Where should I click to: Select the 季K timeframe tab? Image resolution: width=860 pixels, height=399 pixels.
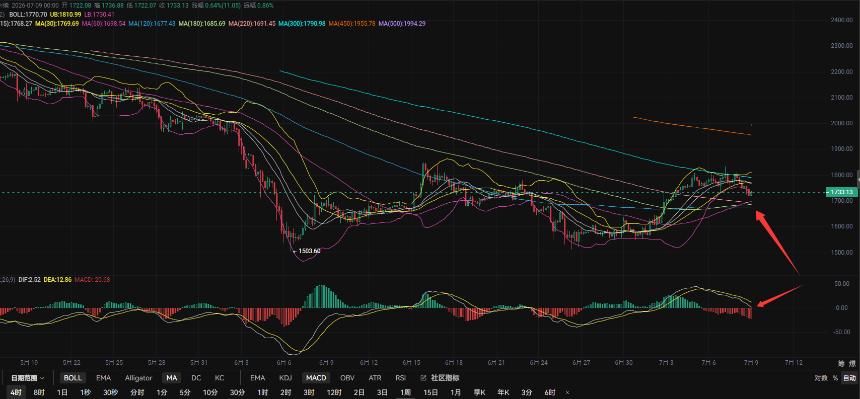(480, 393)
